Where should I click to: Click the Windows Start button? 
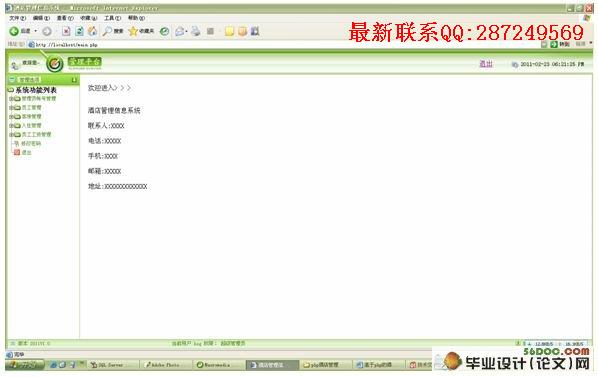pos(25,365)
